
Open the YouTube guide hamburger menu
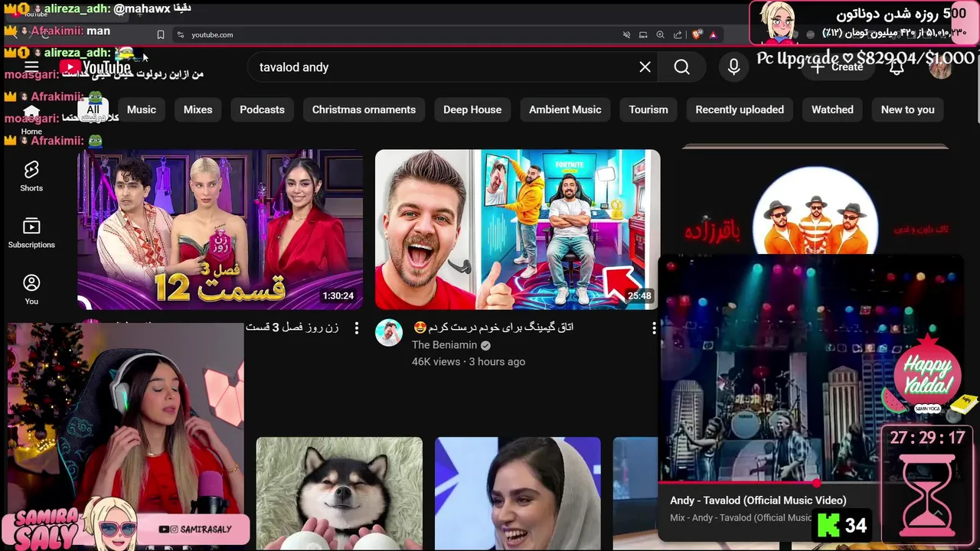pos(31,67)
